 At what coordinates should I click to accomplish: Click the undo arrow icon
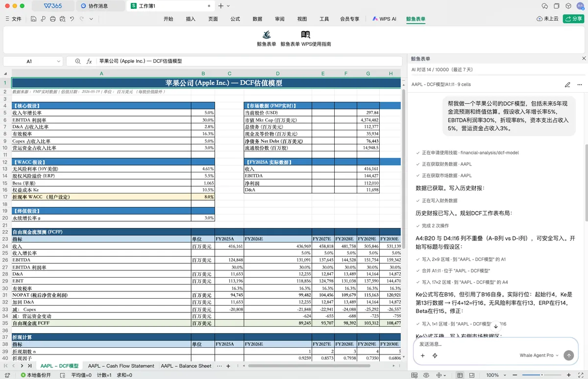point(72,19)
